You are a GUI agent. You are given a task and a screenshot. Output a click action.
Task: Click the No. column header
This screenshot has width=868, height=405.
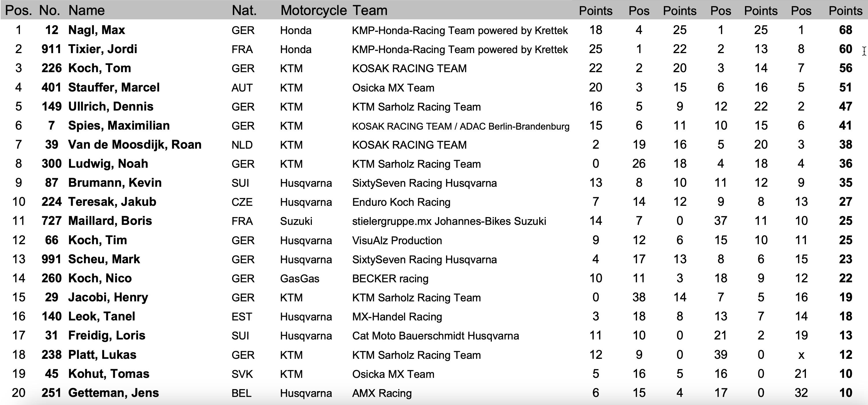tap(50, 10)
